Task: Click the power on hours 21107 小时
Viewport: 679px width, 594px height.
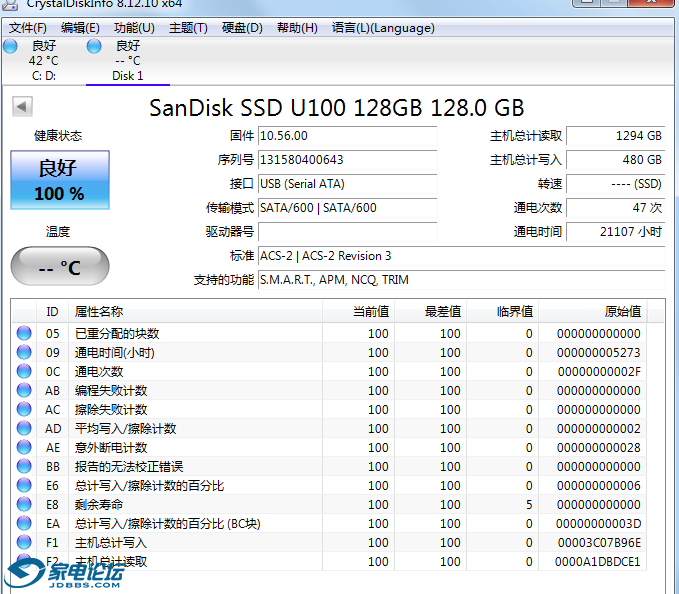Action: click(x=615, y=232)
